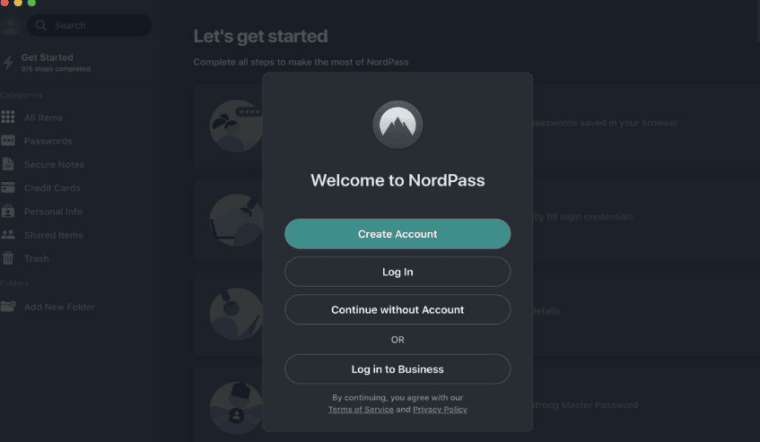Click the Personal Info badge icon
The width and height of the screenshot is (760, 442).
[8, 211]
